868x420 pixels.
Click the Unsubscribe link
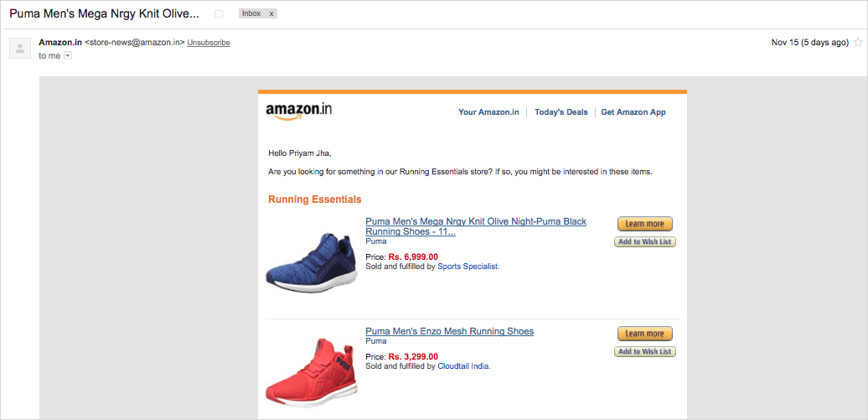click(209, 43)
